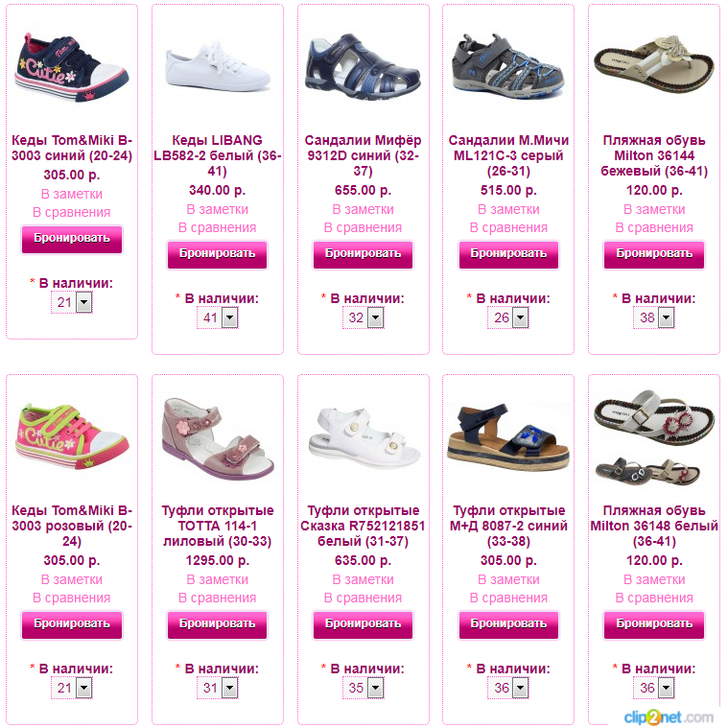Open the Сандалии Мифёр 9312D синий title
This screenshot has height=728, width=728.
[x=364, y=155]
